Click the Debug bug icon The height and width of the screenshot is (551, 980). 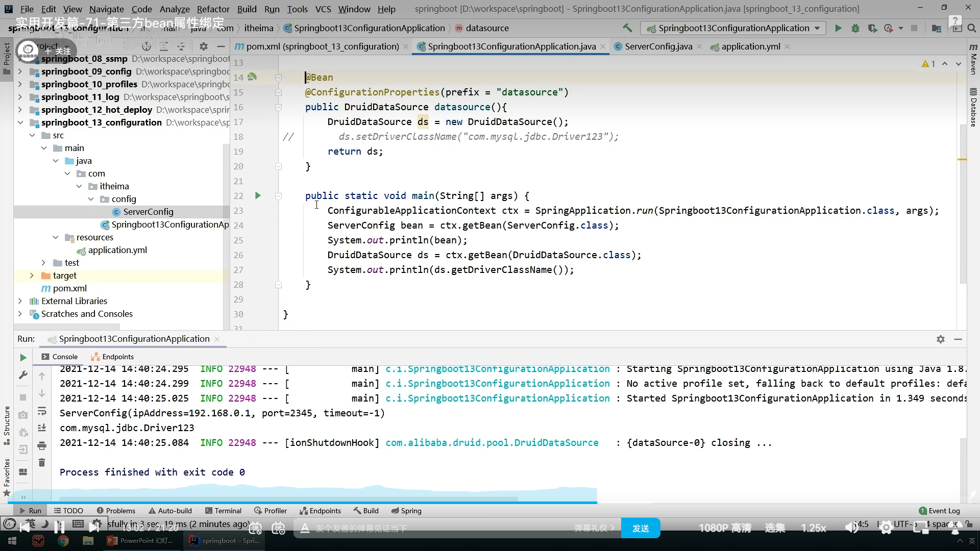click(x=855, y=28)
